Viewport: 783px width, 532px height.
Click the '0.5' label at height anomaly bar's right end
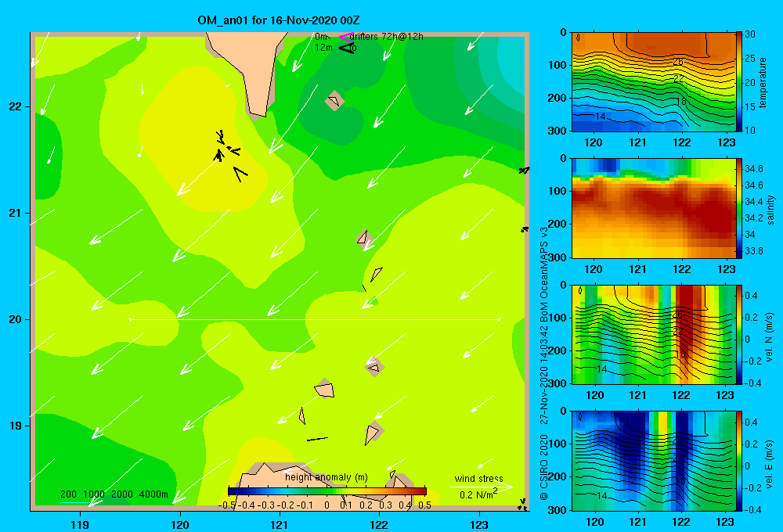[x=425, y=505]
